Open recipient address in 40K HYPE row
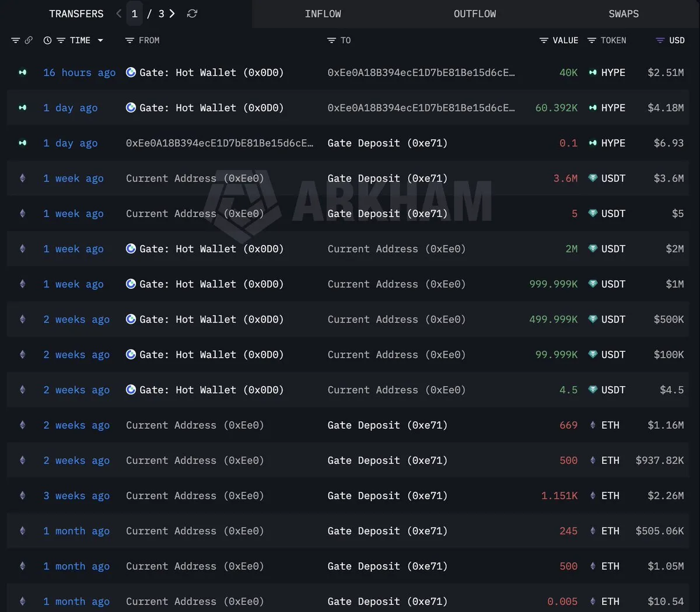This screenshot has width=700, height=612. [421, 72]
